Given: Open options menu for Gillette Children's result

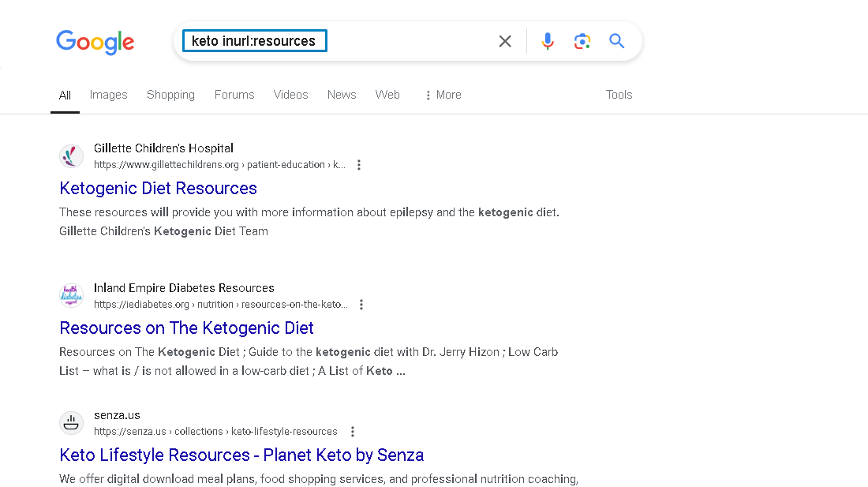Looking at the screenshot, I should (x=359, y=165).
